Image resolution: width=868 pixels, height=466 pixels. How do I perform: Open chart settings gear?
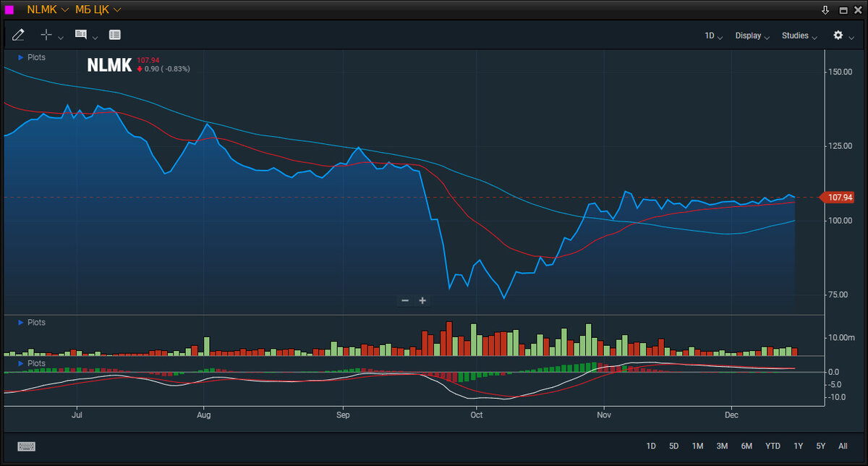838,35
